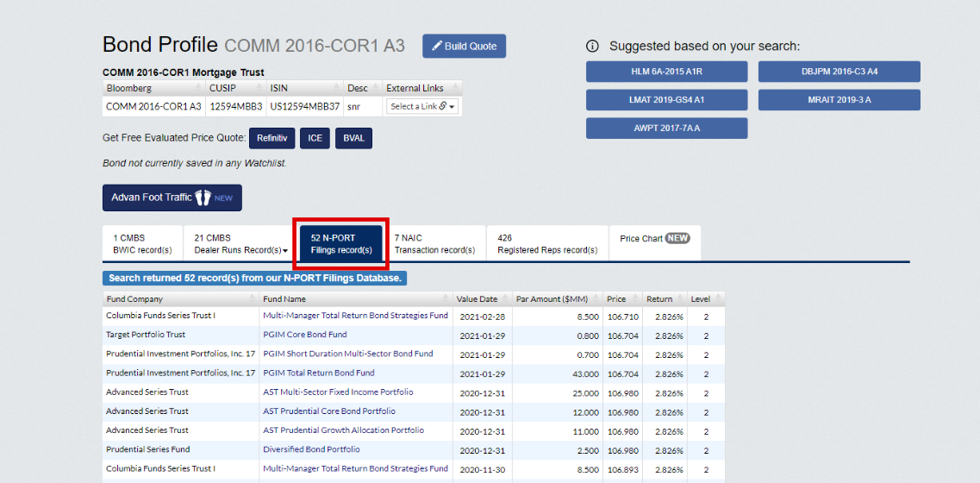Select the ICE price quote button
Viewport: 980px width, 483px height.
pos(315,138)
